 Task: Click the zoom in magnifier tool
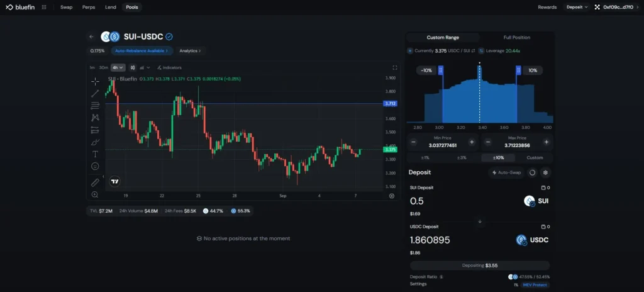coord(95,194)
